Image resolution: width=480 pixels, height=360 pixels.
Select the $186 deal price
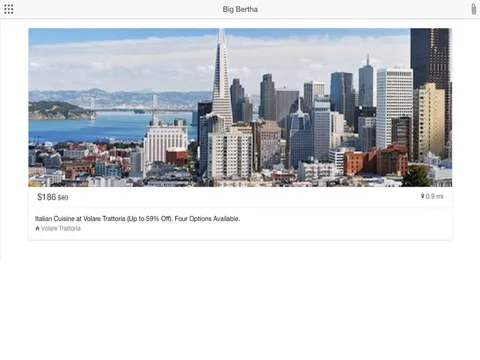coord(46,197)
